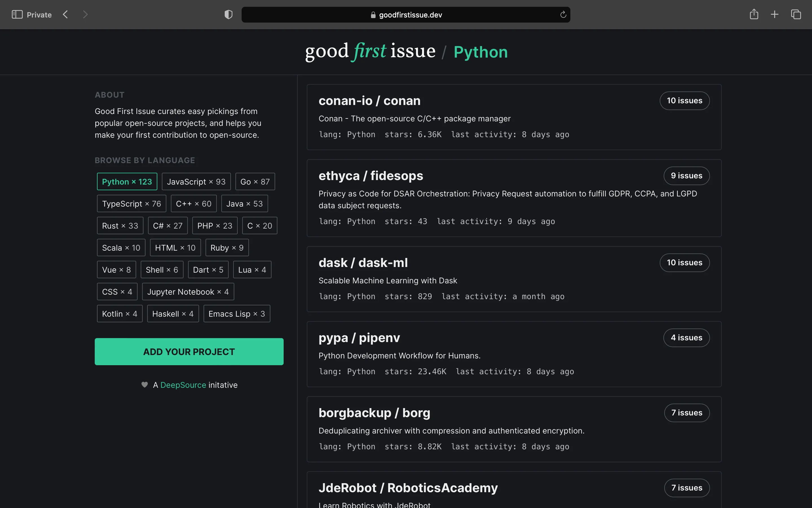
Task: Click the 'stars: 6.36K' text
Action: click(x=413, y=134)
